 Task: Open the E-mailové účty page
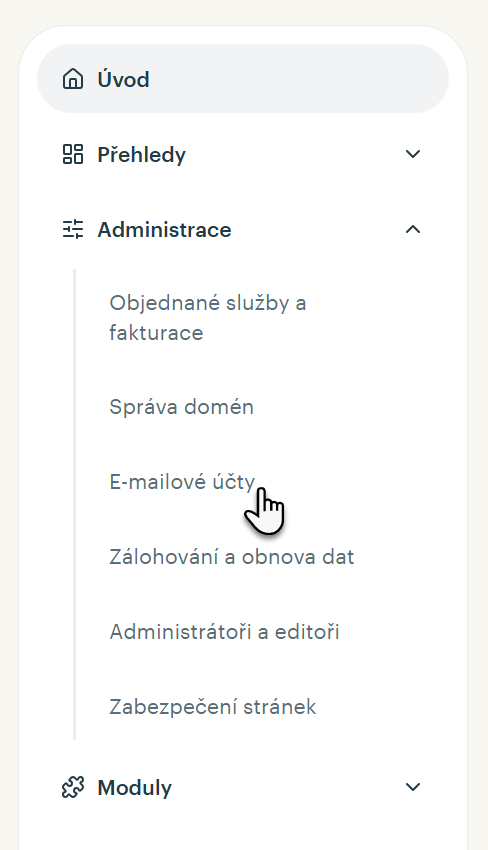point(182,482)
